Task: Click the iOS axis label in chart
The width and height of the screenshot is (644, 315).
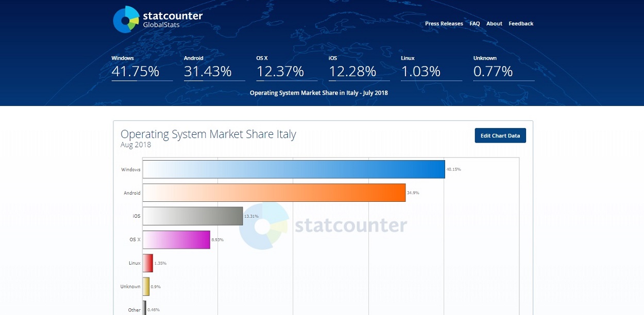Action: tap(137, 216)
